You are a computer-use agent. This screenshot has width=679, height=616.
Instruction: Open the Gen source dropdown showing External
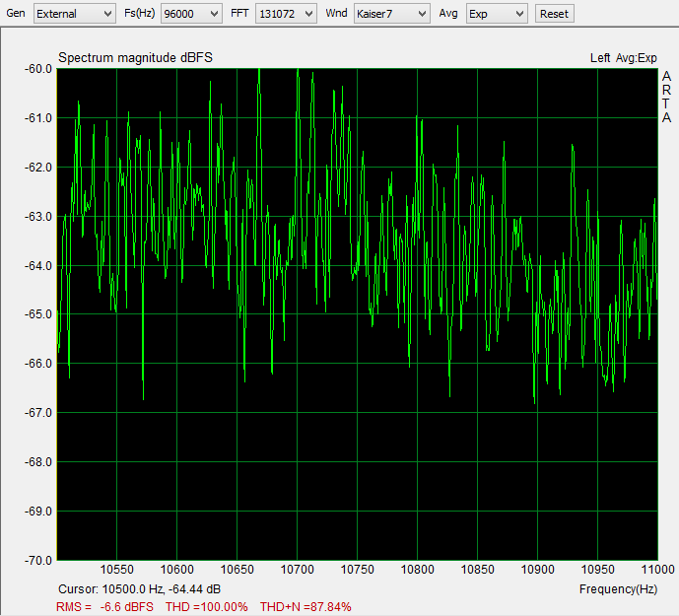(75, 14)
